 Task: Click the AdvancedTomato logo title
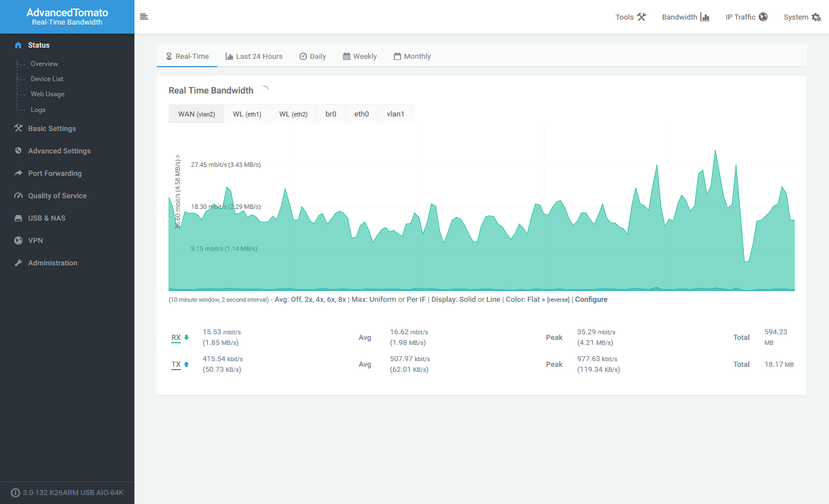(x=67, y=12)
